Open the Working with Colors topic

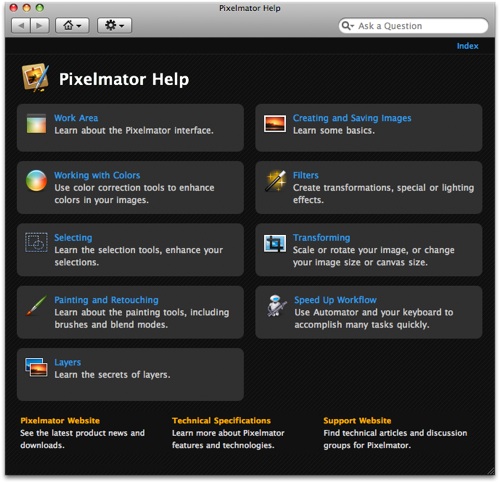(97, 175)
